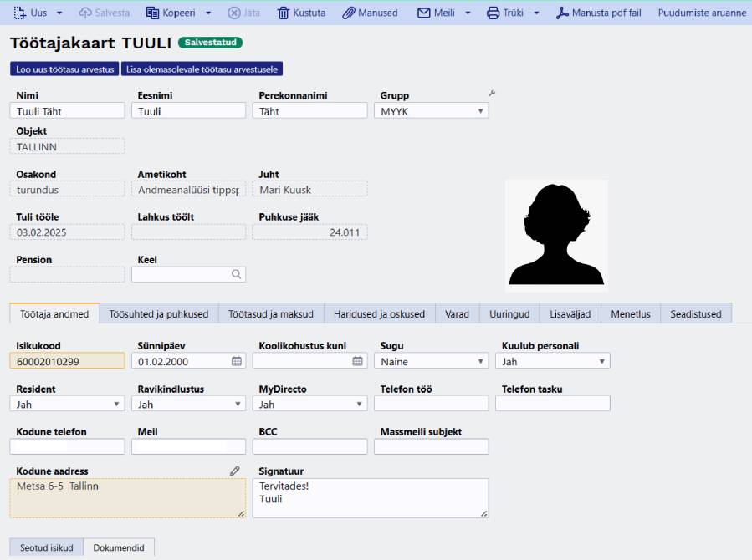Click Lisa olemasolevale töötasu arvestusele button
752x560 pixels.
coord(203,69)
